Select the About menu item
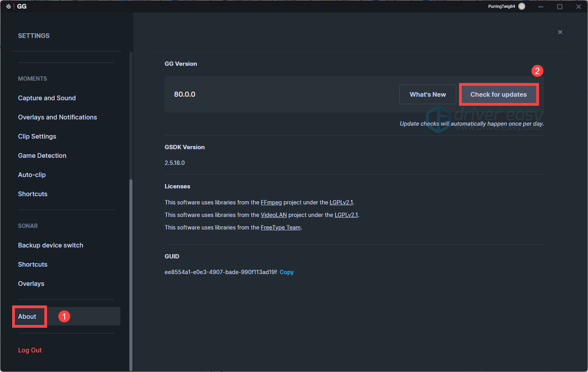The height and width of the screenshot is (372, 588). point(27,316)
